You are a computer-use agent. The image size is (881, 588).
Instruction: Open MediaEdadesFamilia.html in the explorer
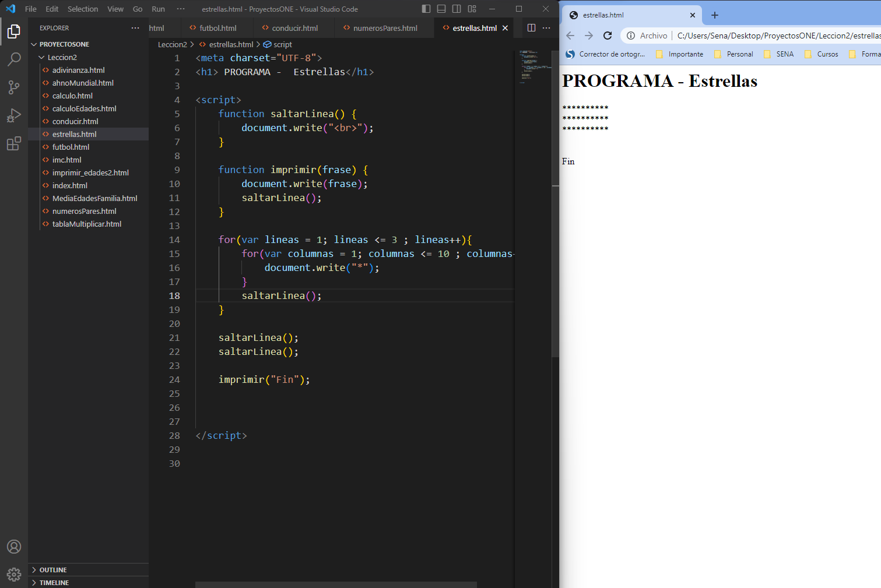click(88, 198)
